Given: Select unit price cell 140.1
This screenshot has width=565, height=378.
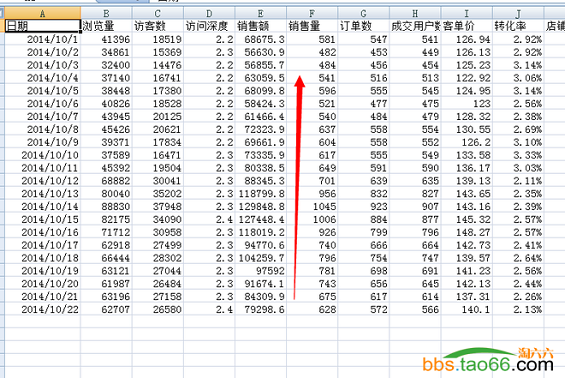Looking at the screenshot, I should (467, 309).
